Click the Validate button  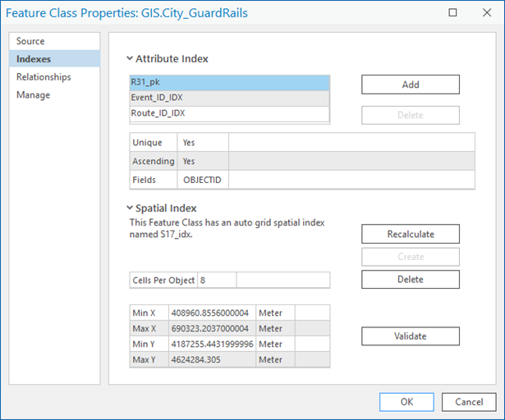pos(411,336)
